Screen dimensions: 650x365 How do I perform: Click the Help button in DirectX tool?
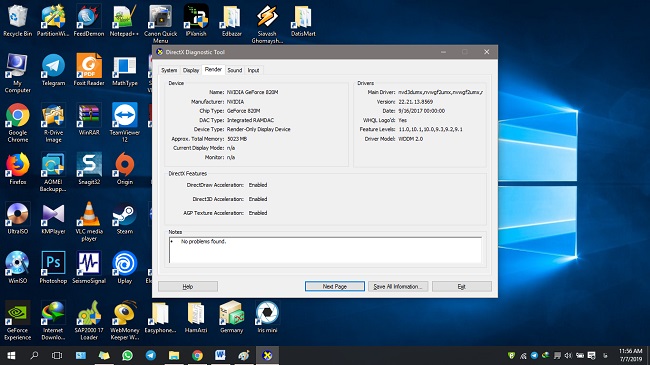(188, 286)
